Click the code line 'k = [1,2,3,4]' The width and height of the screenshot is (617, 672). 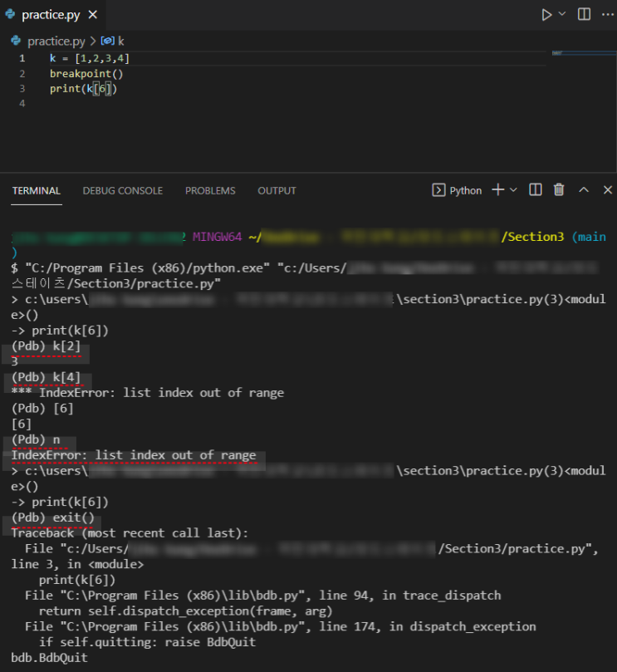click(x=89, y=58)
